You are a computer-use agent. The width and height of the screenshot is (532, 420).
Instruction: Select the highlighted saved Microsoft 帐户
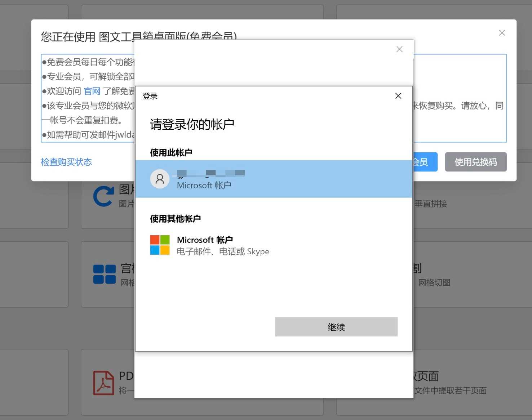274,179
